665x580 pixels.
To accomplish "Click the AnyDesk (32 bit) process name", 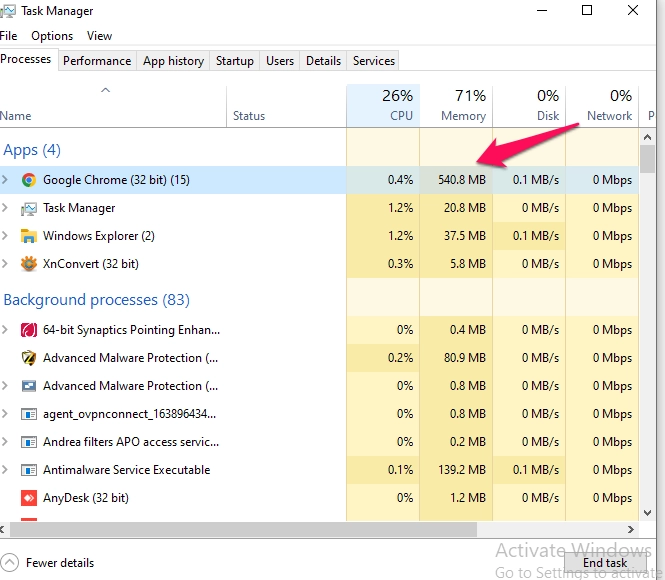I will tap(86, 498).
